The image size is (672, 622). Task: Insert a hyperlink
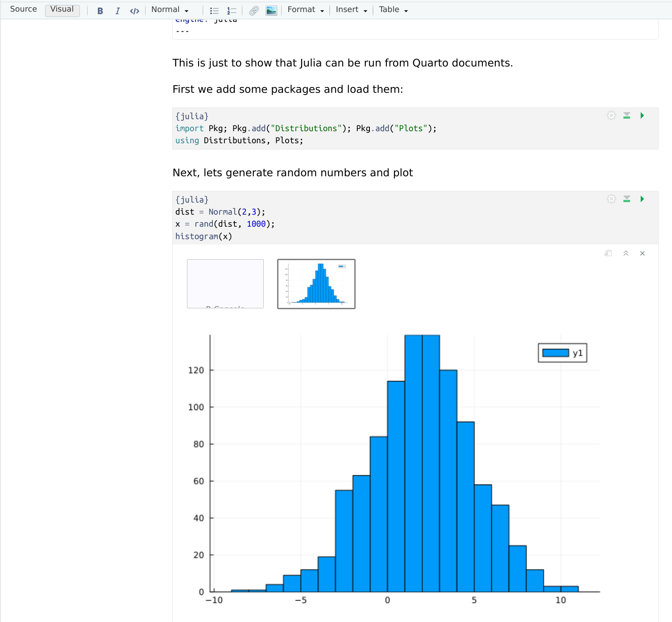tap(254, 11)
